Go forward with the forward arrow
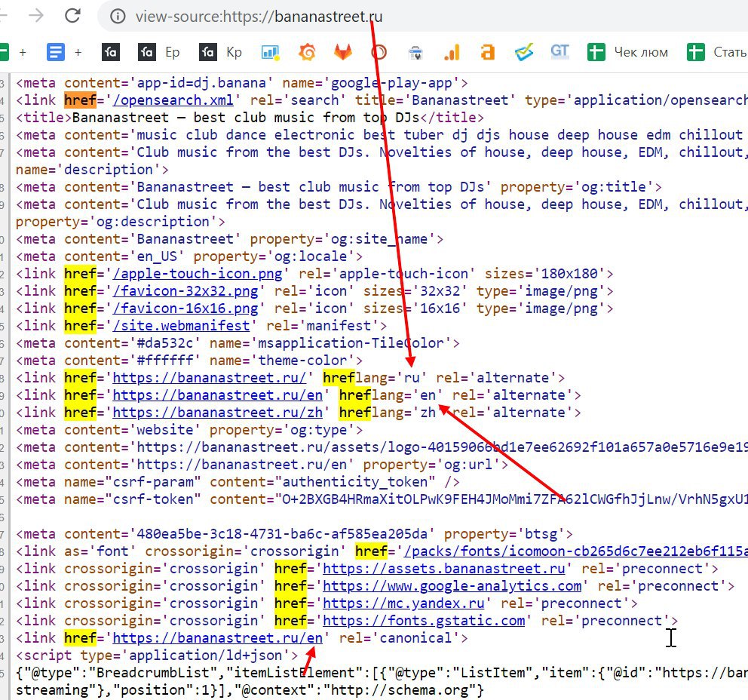Screen dimensions: 748x700 pyautogui.click(x=35, y=16)
